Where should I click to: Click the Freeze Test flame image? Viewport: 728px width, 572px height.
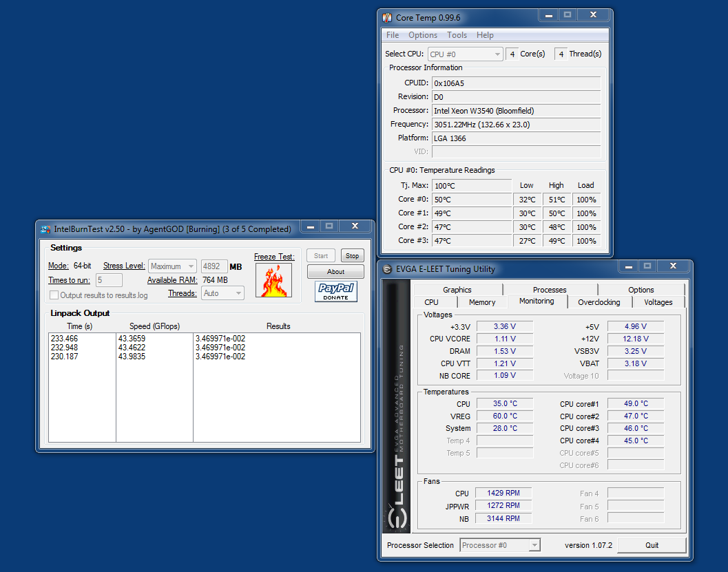point(274,280)
